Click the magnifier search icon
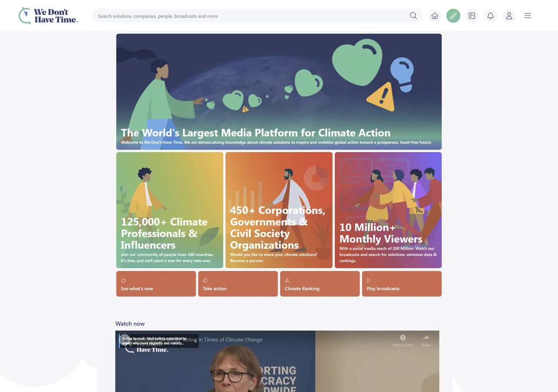Image resolution: width=558 pixels, height=392 pixels. [x=413, y=16]
